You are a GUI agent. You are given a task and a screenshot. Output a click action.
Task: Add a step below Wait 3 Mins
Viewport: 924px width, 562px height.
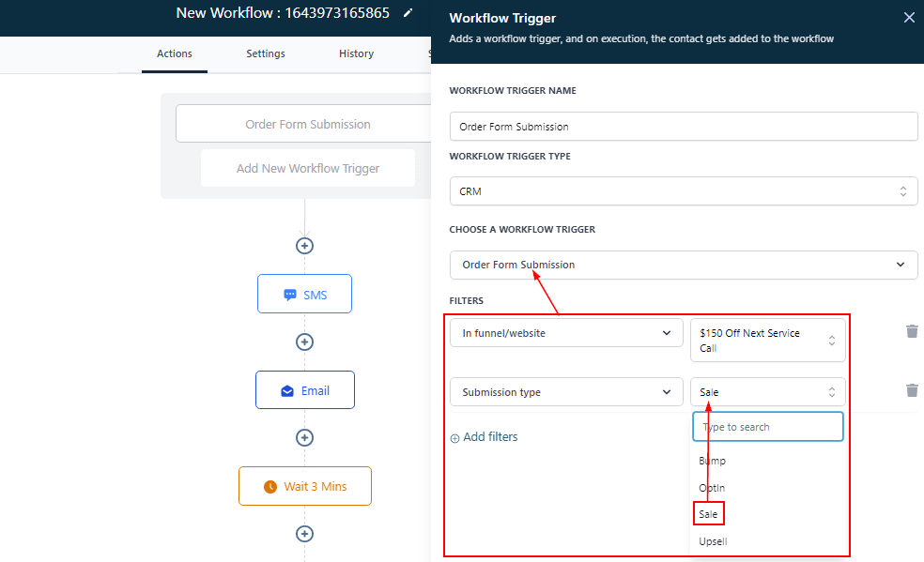click(304, 534)
